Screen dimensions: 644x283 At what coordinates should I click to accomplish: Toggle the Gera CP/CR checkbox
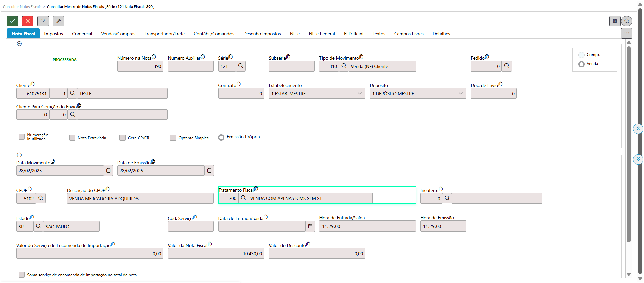coord(123,138)
